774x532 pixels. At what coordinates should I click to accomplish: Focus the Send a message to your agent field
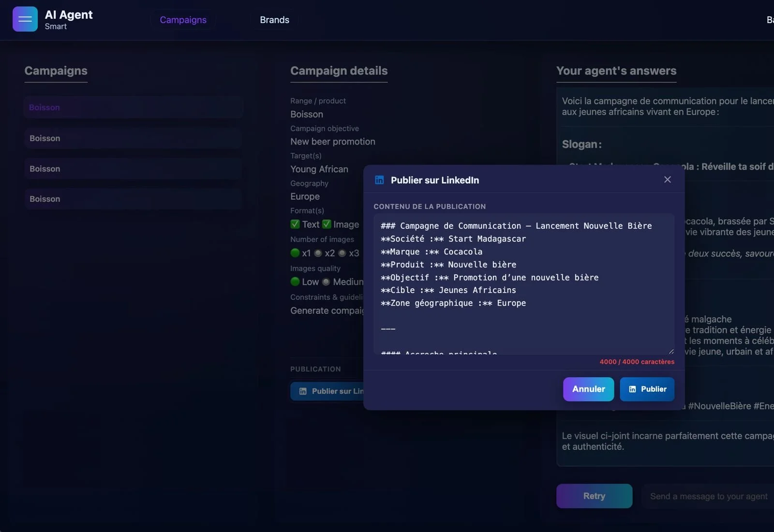pos(708,496)
